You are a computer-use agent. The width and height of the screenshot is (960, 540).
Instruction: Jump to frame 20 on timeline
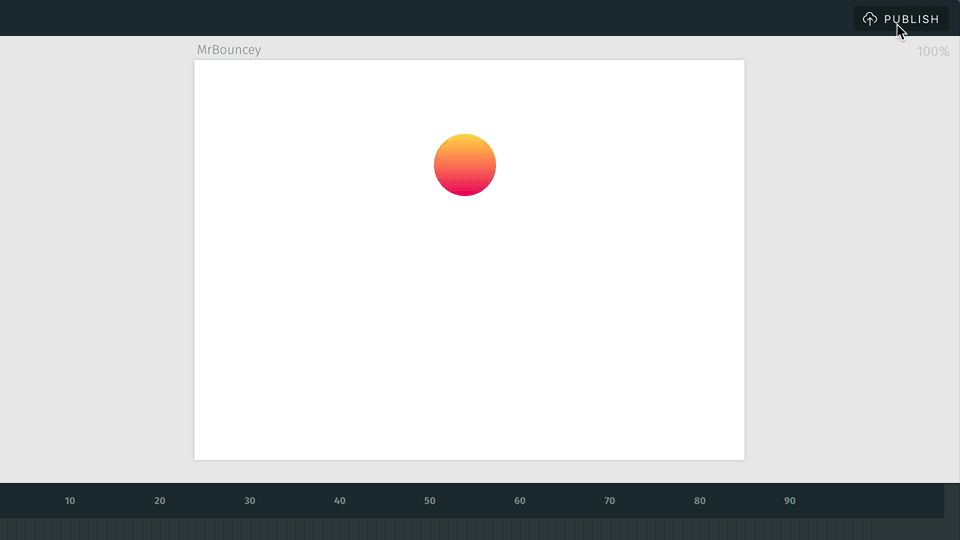point(160,501)
